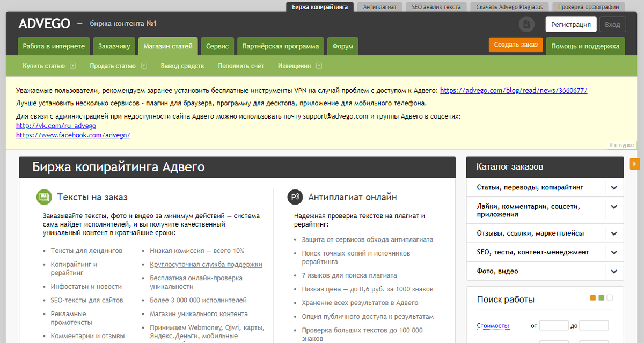This screenshot has width=644, height=343.
Task: Click Хранение всех результатов в Адвего text
Action: (x=360, y=303)
